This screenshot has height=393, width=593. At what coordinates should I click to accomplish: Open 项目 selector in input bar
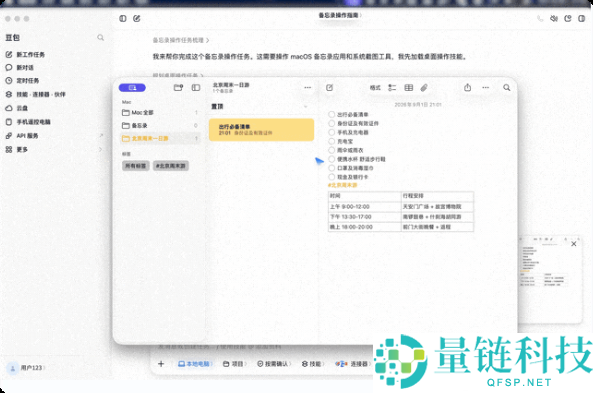(x=235, y=364)
